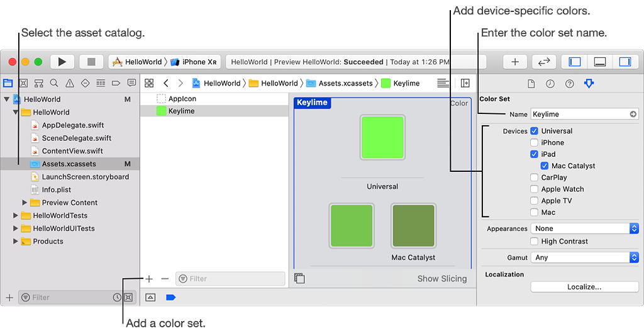Toggle outline view icon beside Show Slicing
Screen dimensions: 644x333
coord(299,278)
